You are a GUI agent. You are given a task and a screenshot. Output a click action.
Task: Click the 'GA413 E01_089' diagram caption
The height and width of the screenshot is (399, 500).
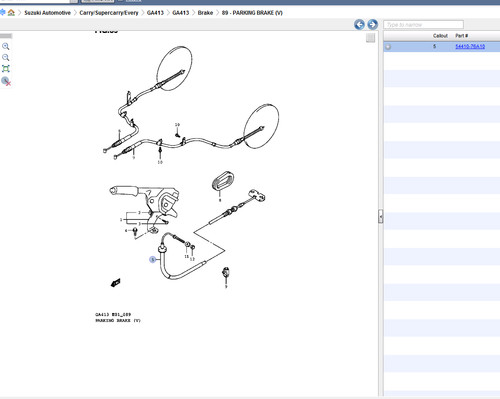tap(113, 314)
